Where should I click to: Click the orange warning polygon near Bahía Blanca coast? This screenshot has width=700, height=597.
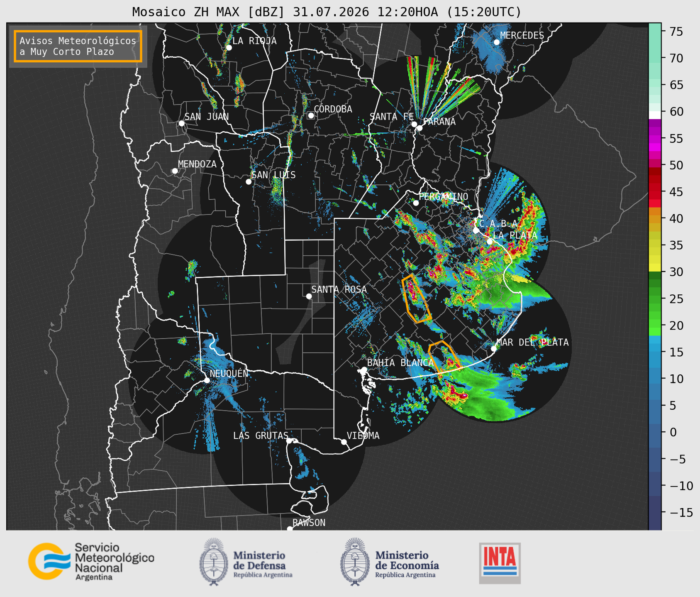pos(444,357)
